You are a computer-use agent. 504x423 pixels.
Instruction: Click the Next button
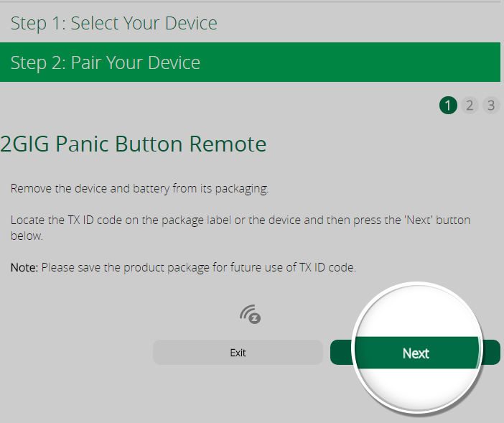(415, 353)
